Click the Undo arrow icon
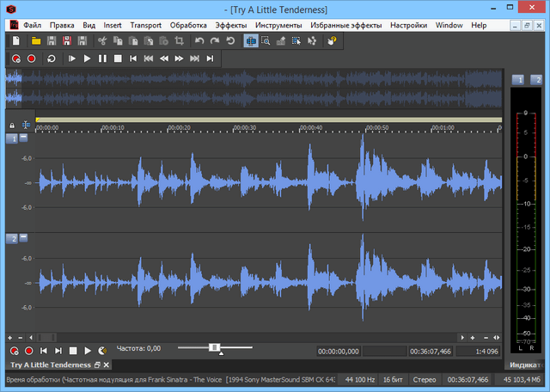 click(199, 40)
